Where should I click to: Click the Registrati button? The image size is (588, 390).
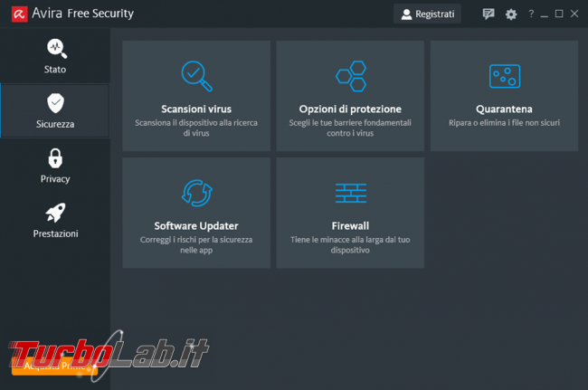[x=427, y=14]
